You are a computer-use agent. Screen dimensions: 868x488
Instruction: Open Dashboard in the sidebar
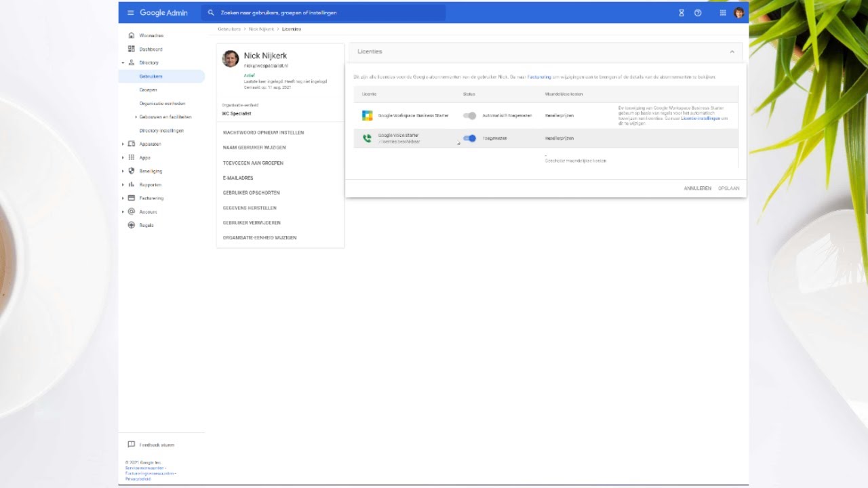tap(151, 49)
